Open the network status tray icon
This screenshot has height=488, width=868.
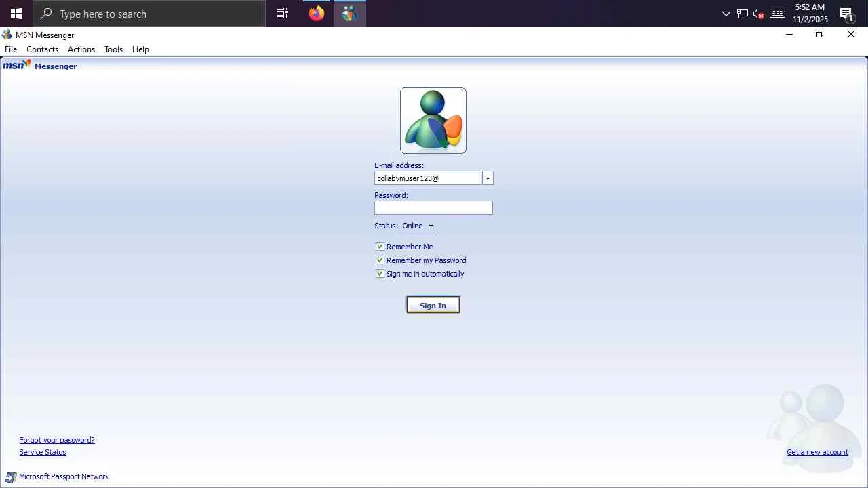(x=743, y=14)
